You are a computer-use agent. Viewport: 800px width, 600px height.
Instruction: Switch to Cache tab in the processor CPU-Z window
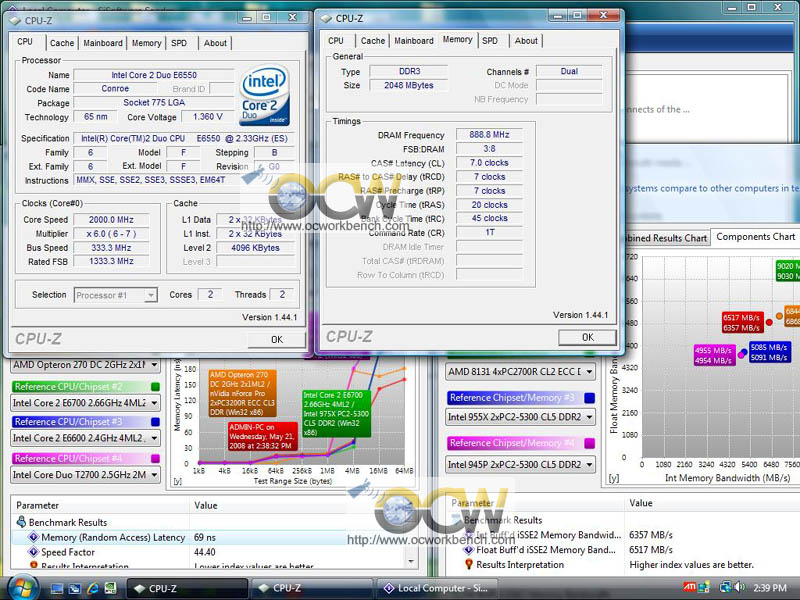(62, 43)
